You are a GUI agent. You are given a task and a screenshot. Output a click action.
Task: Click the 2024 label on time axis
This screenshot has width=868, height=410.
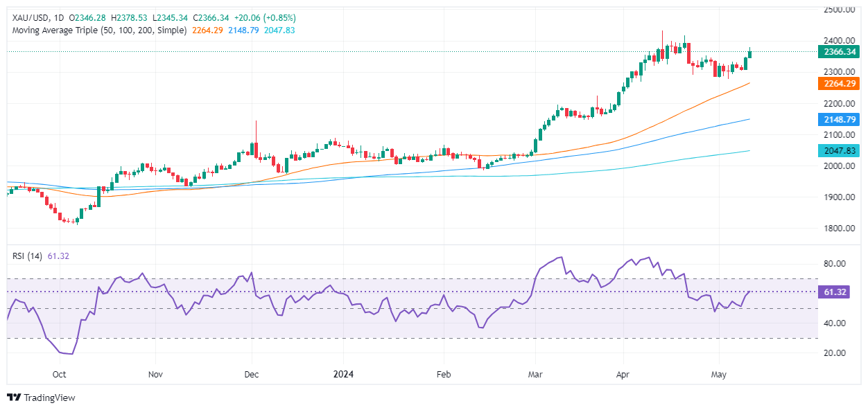click(x=343, y=375)
